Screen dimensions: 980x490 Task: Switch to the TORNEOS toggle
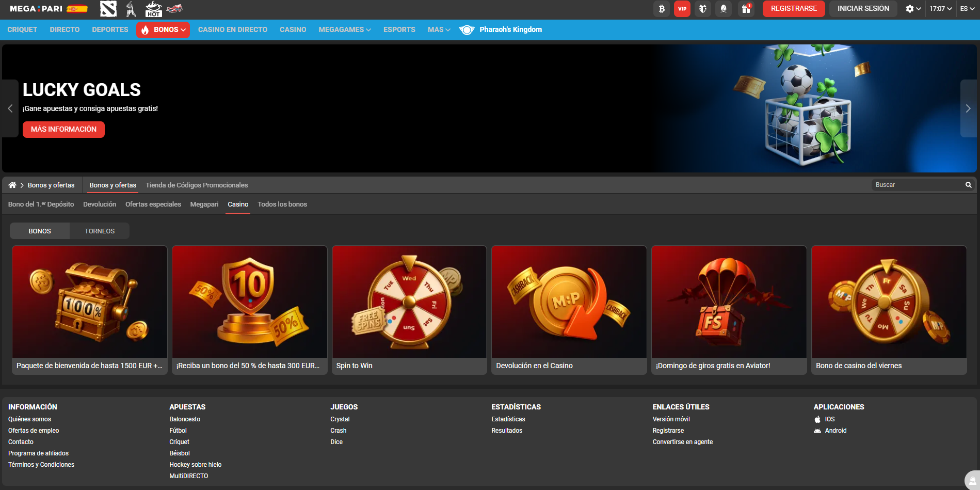pyautogui.click(x=100, y=231)
